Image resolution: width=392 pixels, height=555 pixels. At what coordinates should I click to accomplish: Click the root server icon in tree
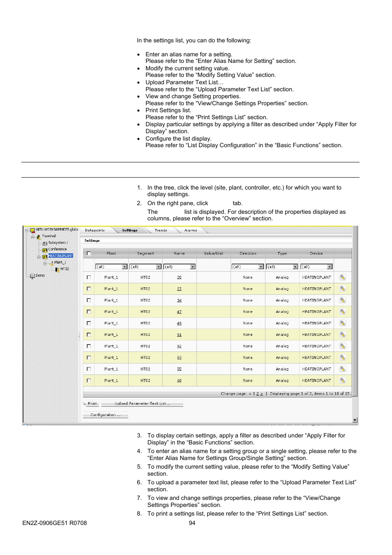point(32,230)
